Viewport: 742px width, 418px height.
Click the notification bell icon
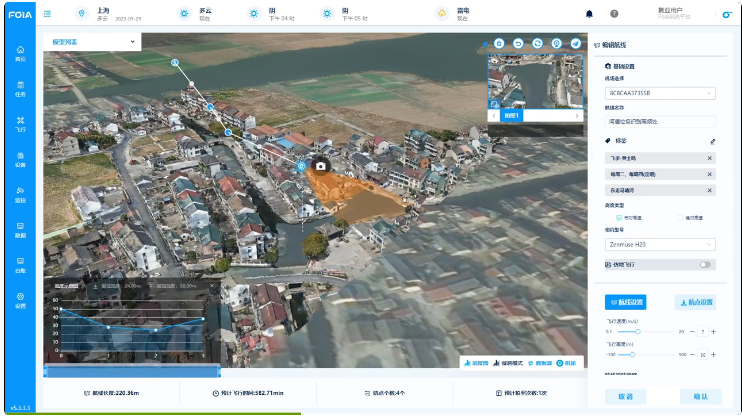tap(589, 14)
